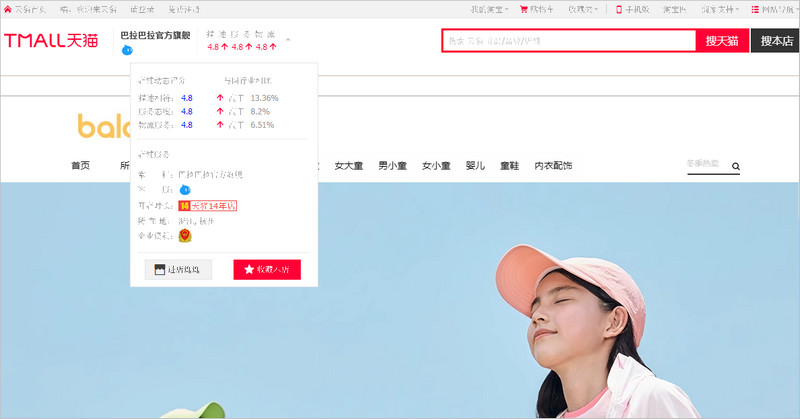
Task: Click the blue chat icon under store name
Action: [127, 50]
